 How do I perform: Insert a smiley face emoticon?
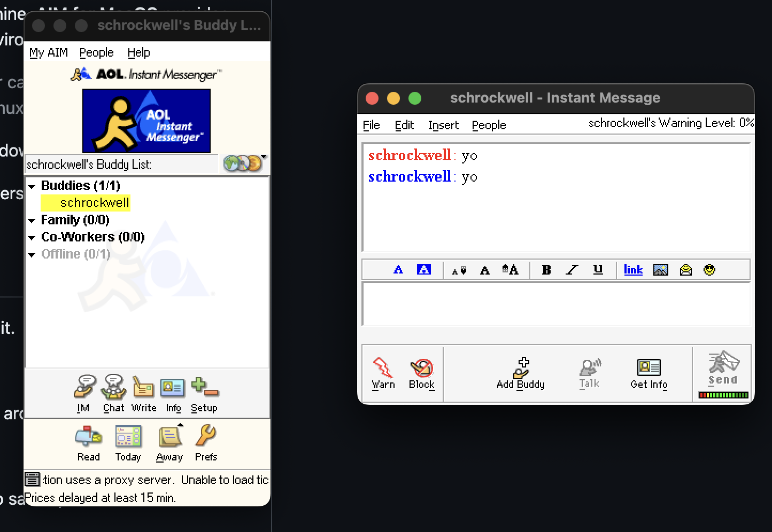pos(709,270)
